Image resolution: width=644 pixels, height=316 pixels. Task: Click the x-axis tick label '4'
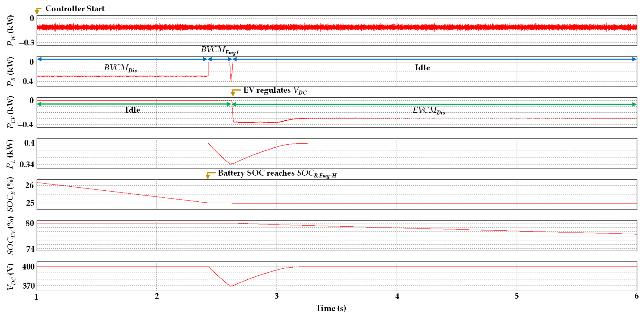pos(397,296)
